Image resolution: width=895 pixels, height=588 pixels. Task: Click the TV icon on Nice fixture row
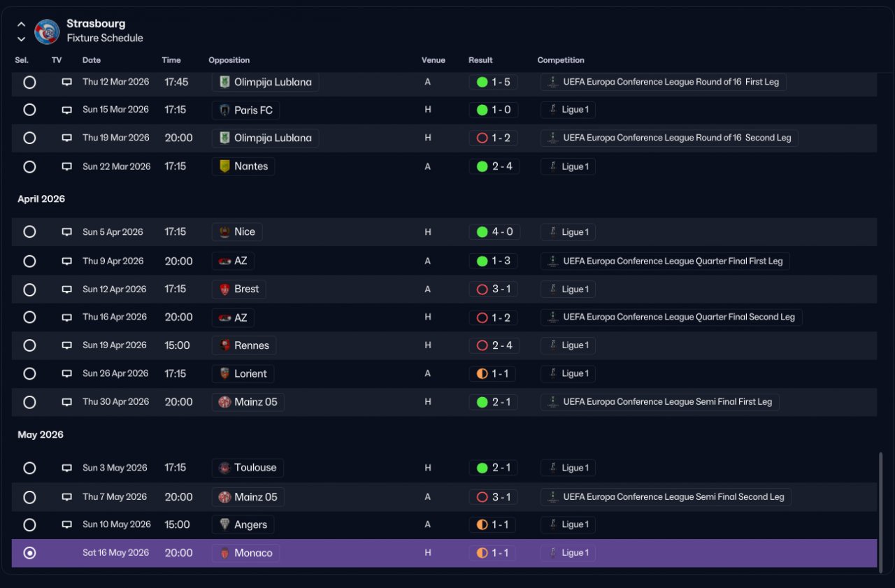pyautogui.click(x=67, y=232)
